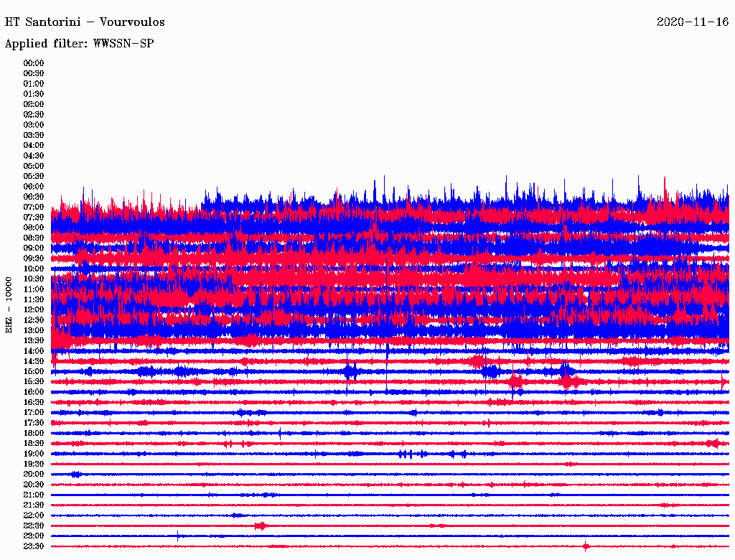
Task: Click the 03:00 time label
Action: 34,125
